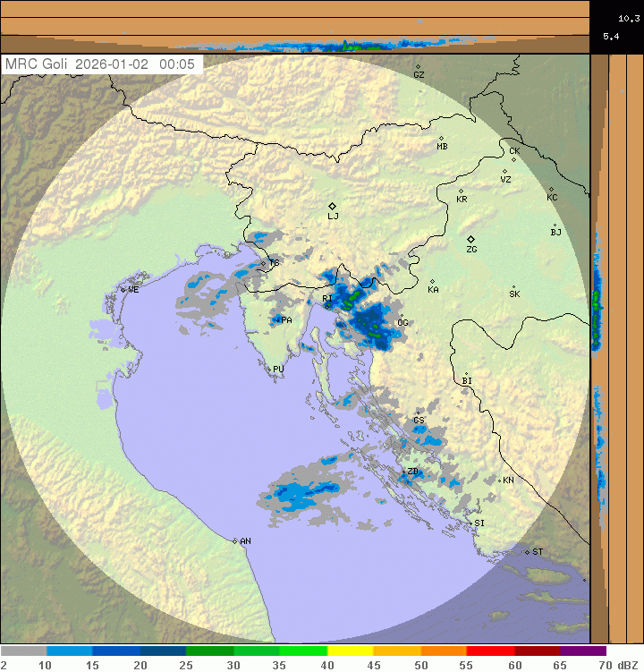Viewport: 644px width, 672px height.
Task: Select the BJ city marker
Action: (x=555, y=225)
